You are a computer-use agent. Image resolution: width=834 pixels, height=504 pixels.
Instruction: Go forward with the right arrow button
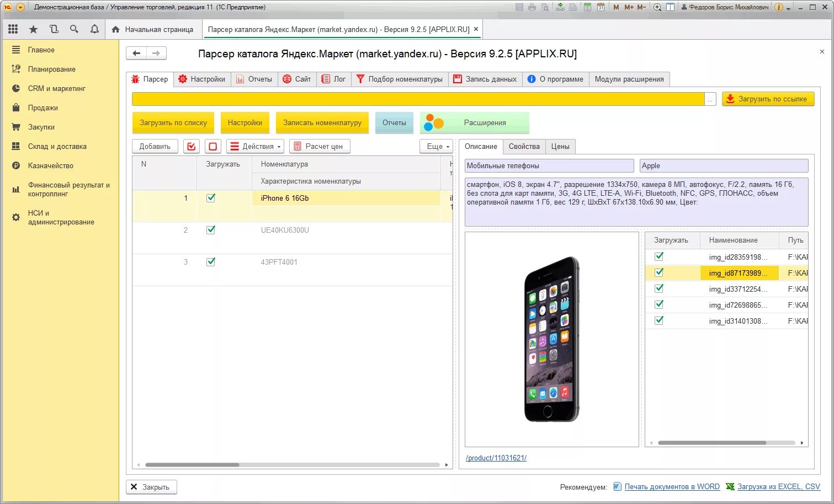156,53
